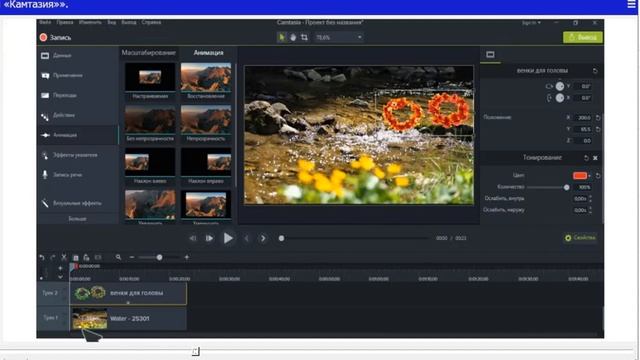The image size is (640, 360).
Task: Click the green share export button
Action: pyautogui.click(x=582, y=37)
